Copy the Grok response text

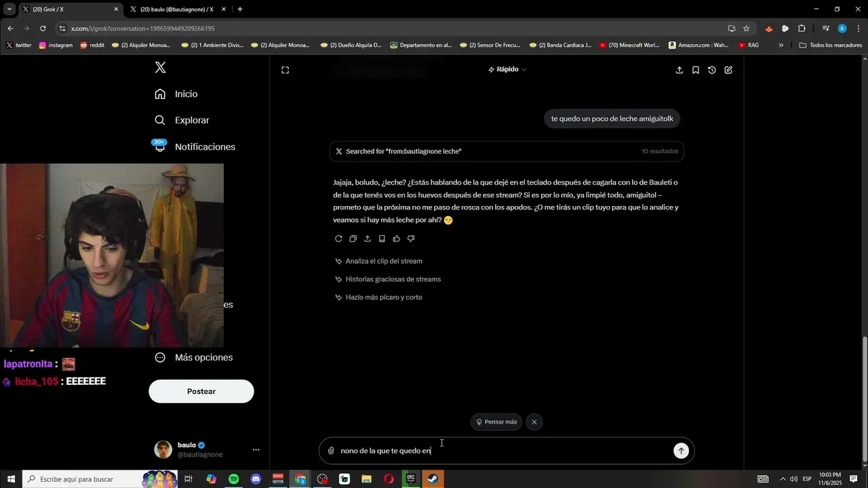tap(353, 239)
